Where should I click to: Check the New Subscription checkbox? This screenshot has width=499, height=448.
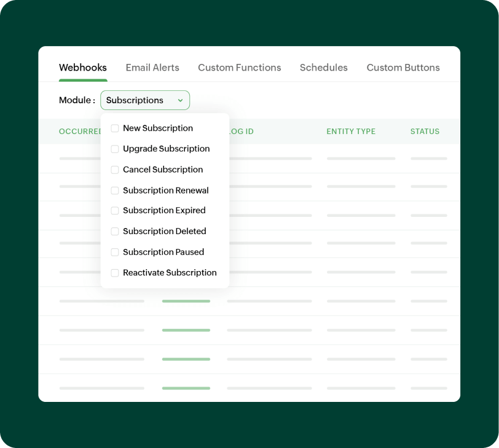point(114,128)
